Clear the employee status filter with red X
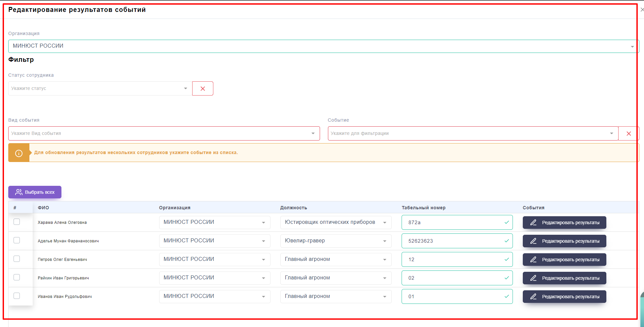Image resolution: width=644 pixels, height=327 pixels. point(202,89)
